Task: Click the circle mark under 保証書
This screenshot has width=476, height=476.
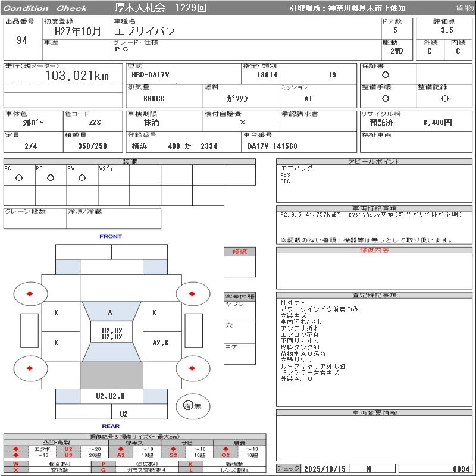Action: [385, 75]
